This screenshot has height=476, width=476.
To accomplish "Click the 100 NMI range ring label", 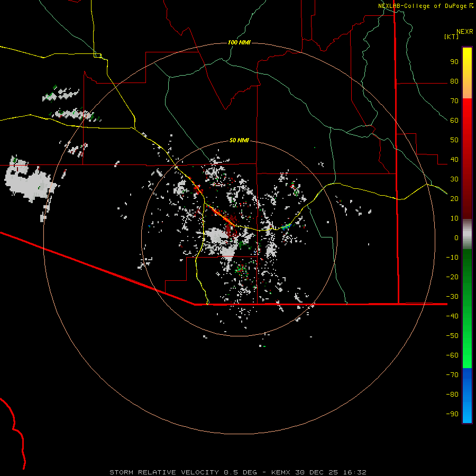I will 239,42.
